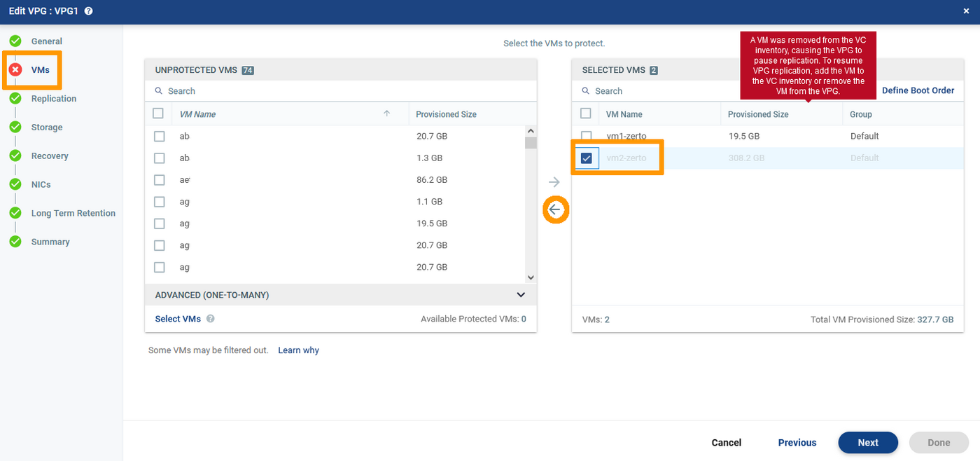Uncheck the vm2-zerto checkbox
This screenshot has height=461, width=980.
pos(587,158)
